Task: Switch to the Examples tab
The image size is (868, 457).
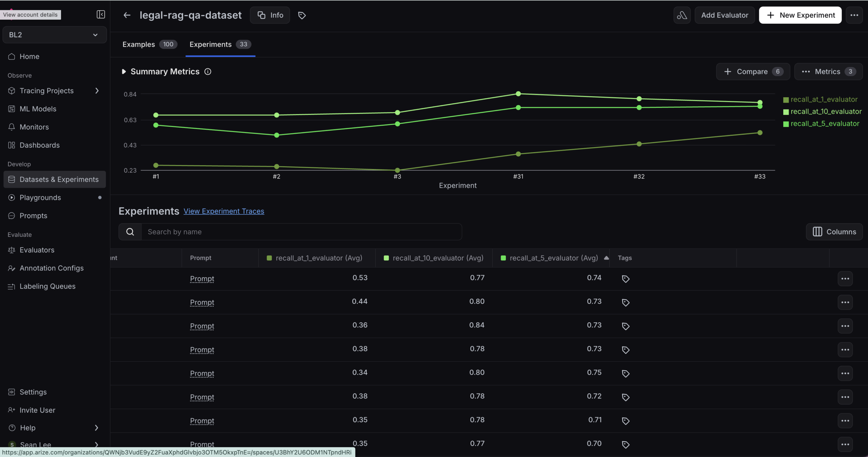Action: coord(139,44)
